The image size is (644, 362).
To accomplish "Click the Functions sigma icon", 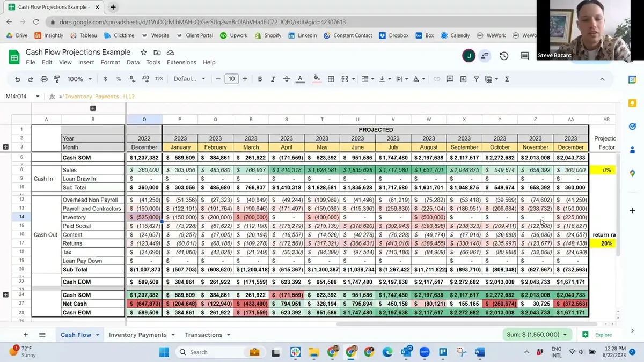I will (x=507, y=79).
